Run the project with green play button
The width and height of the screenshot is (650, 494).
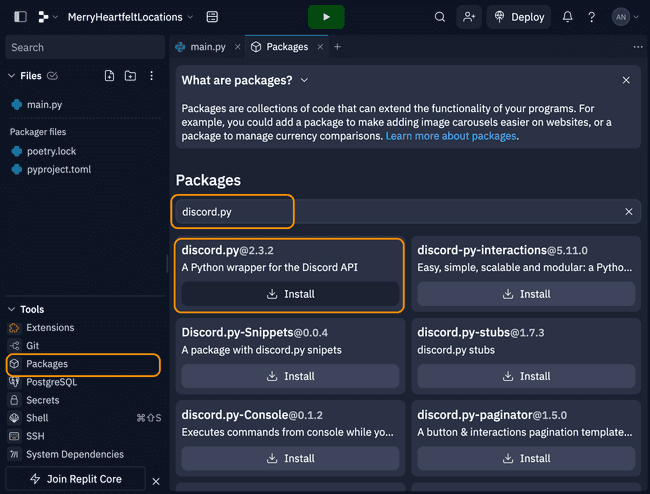[x=326, y=17]
